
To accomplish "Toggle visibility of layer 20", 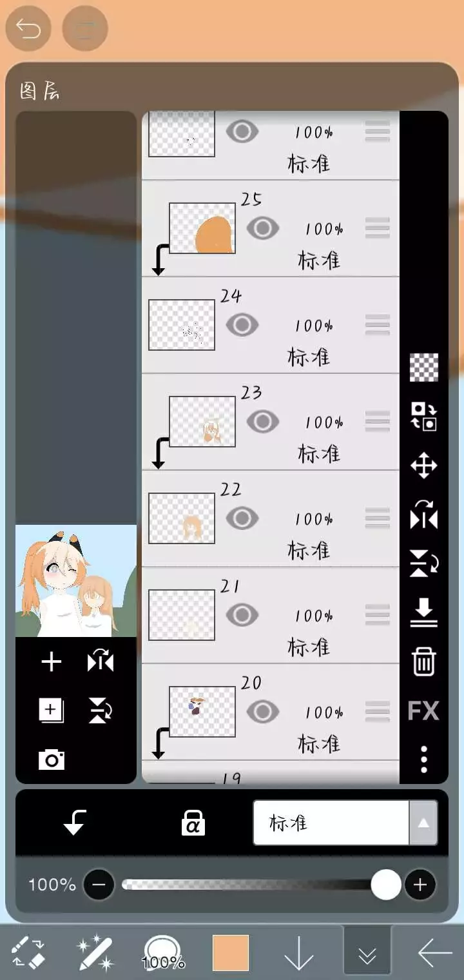I will pos(262,712).
